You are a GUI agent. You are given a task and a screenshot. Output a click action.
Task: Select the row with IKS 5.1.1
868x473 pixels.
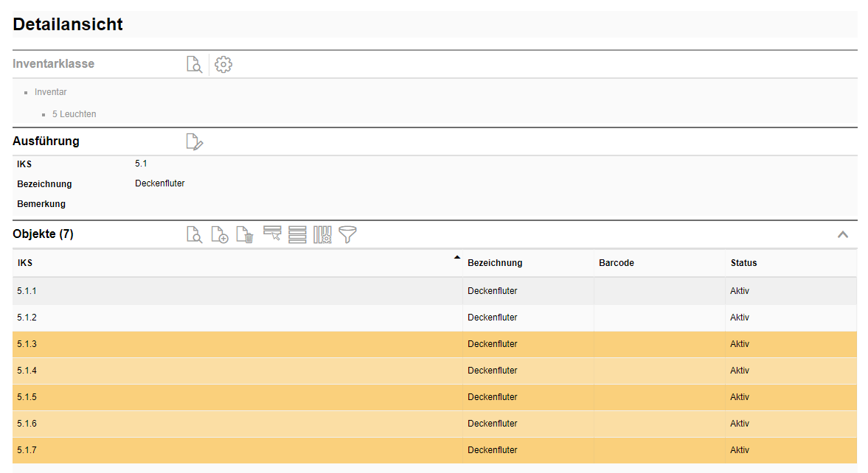pyautogui.click(x=27, y=291)
